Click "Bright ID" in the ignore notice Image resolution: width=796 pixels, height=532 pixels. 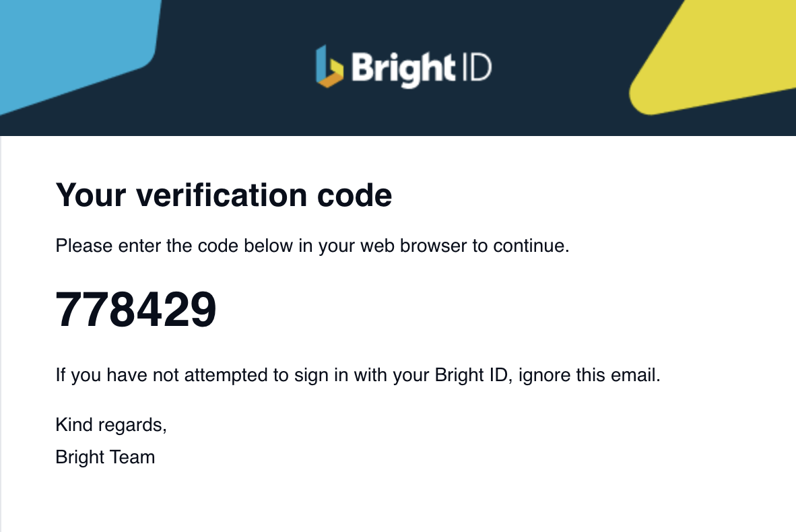(471, 375)
